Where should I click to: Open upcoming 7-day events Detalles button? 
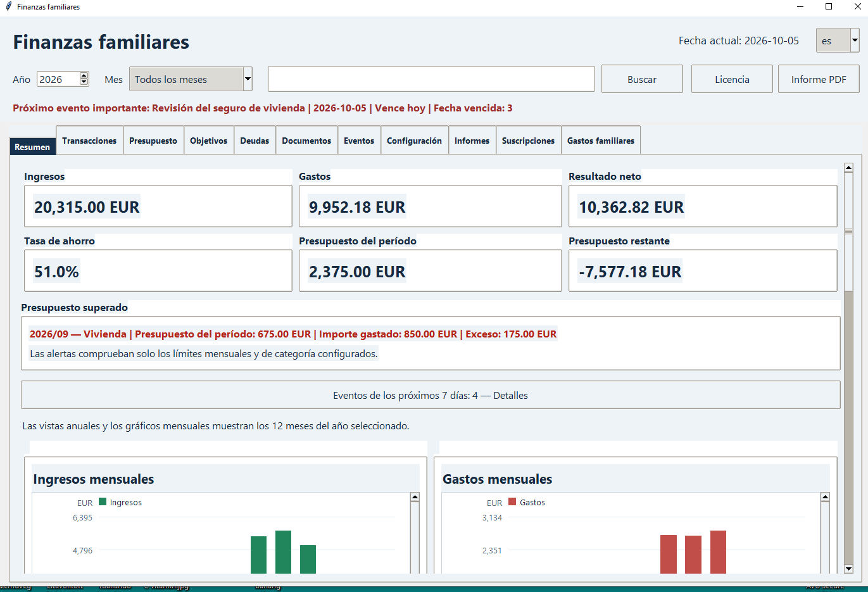click(431, 395)
